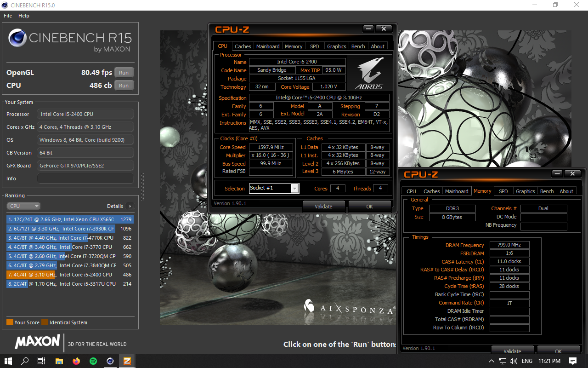
Task: Open the File menu
Action: (x=8, y=16)
